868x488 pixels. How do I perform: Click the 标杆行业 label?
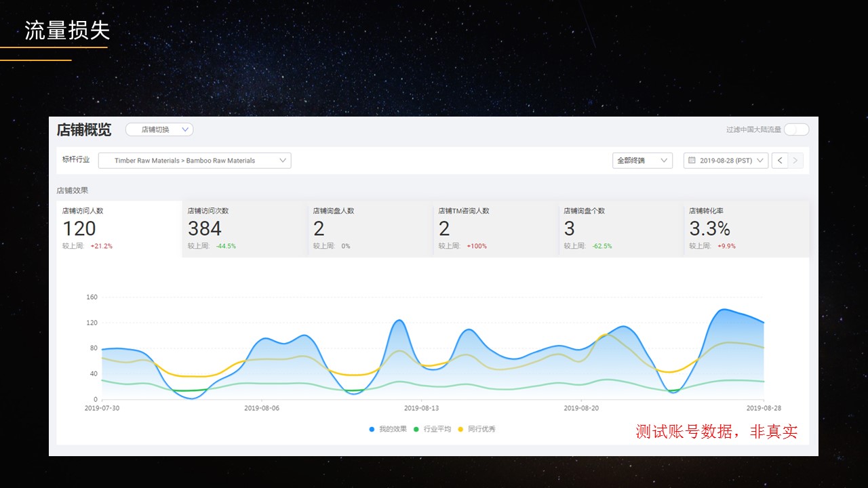pyautogui.click(x=76, y=160)
